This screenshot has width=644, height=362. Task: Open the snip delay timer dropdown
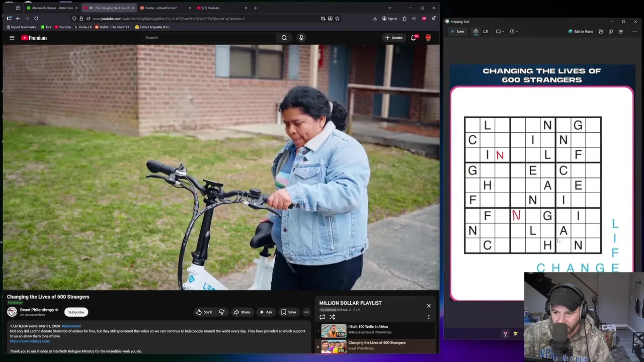[514, 31]
